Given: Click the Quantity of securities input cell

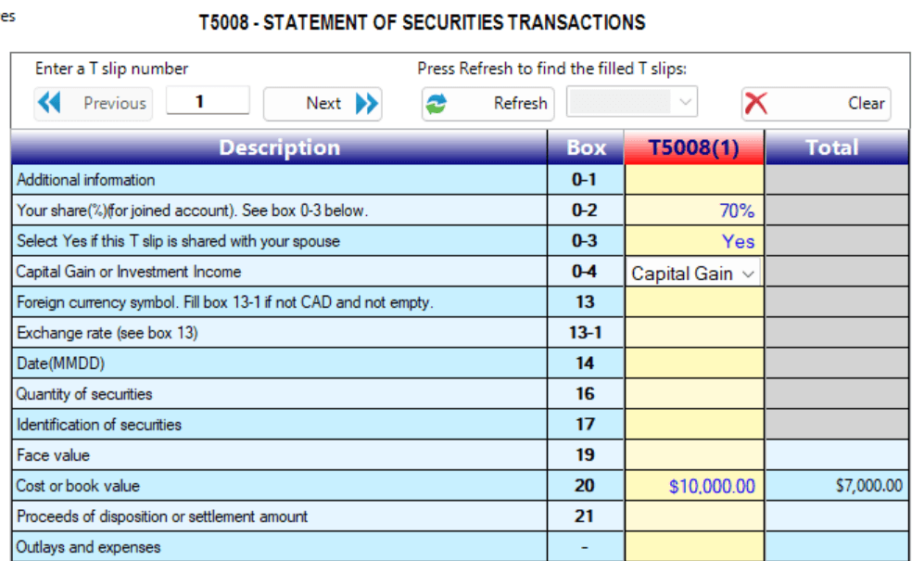Looking at the screenshot, I should 694,394.
